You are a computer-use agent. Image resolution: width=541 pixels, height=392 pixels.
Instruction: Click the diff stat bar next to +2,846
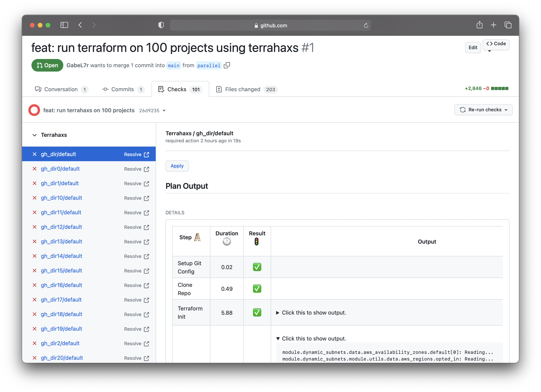coord(500,88)
